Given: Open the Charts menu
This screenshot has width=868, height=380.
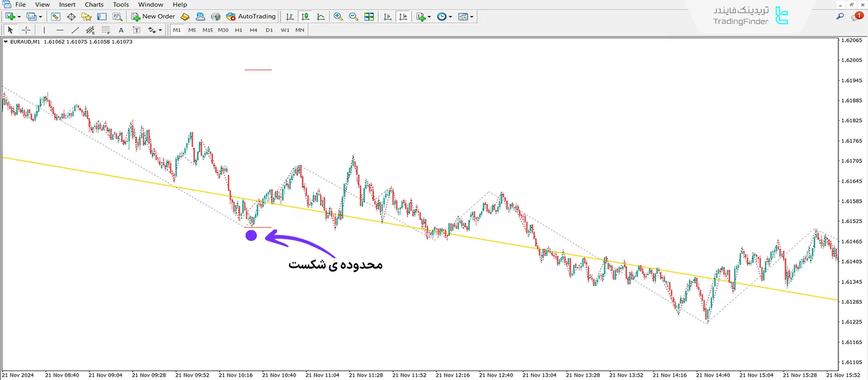Looking at the screenshot, I should pos(94,4).
